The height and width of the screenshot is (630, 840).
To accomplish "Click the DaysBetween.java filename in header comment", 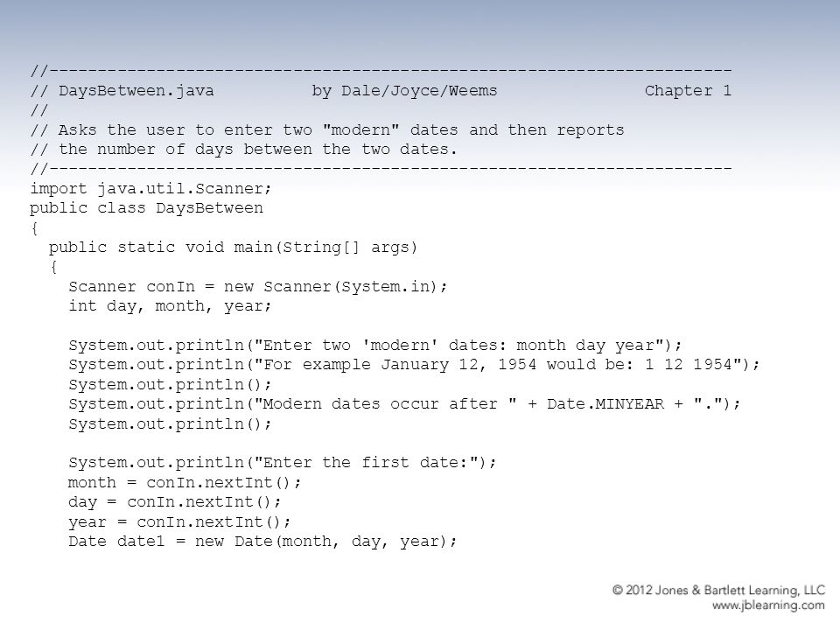I will [136, 90].
